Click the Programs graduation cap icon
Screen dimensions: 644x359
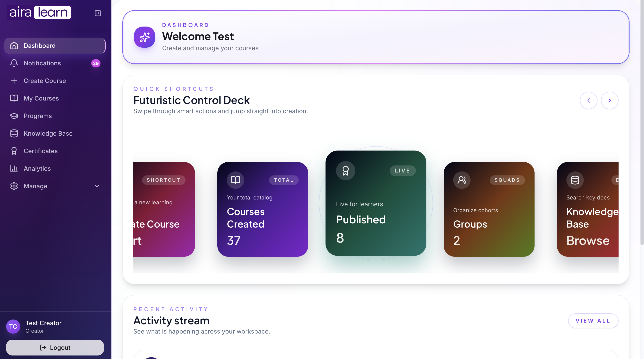[14, 116]
